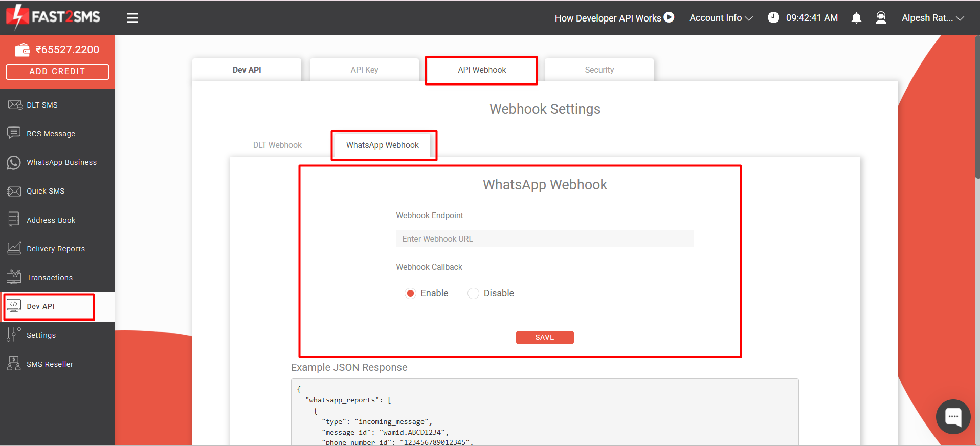The height and width of the screenshot is (446, 980).
Task: Click the WhatsApp Business phone icon
Action: pos(14,162)
